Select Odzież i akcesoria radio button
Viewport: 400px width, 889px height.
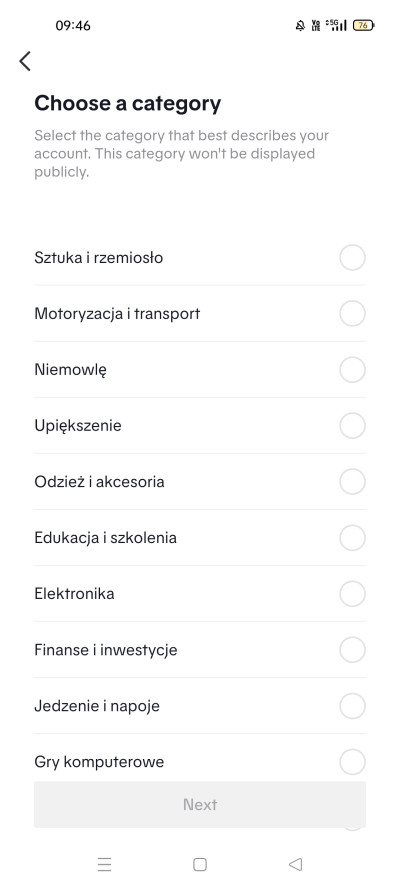click(x=352, y=482)
